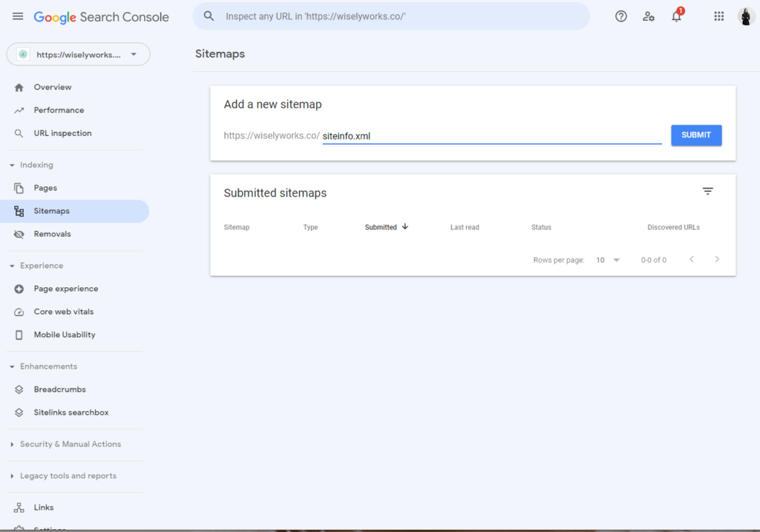Viewport: 760px width, 532px height.
Task: Open Sitelinks searchbox report
Action: [x=71, y=413]
